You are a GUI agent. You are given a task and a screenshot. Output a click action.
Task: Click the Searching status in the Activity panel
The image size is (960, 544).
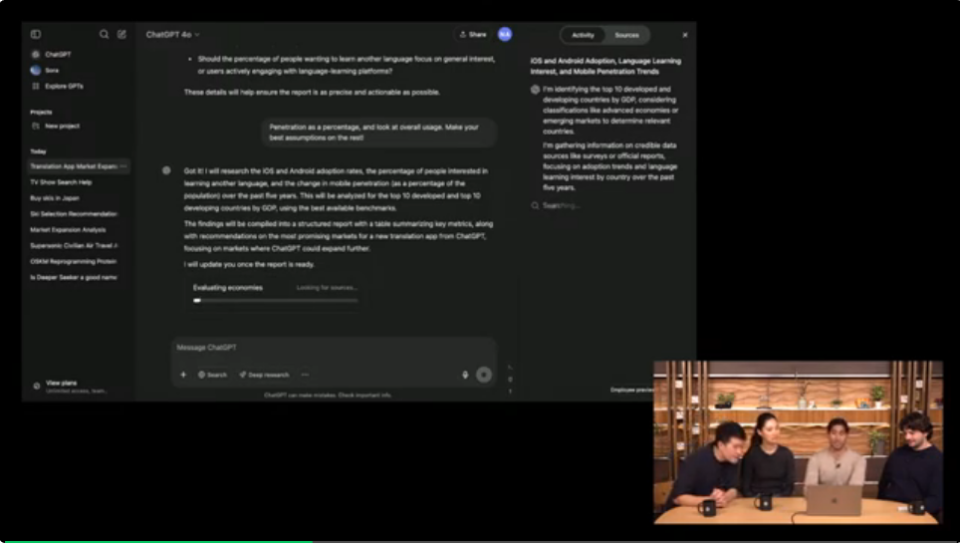coord(555,206)
